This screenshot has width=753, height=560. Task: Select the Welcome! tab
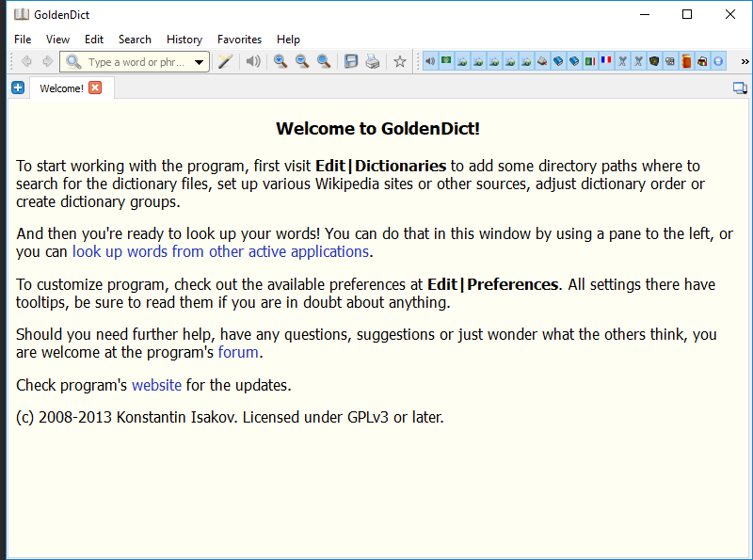click(60, 88)
